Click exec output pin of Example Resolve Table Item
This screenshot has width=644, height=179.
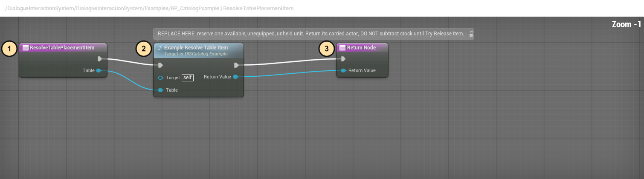click(x=236, y=65)
